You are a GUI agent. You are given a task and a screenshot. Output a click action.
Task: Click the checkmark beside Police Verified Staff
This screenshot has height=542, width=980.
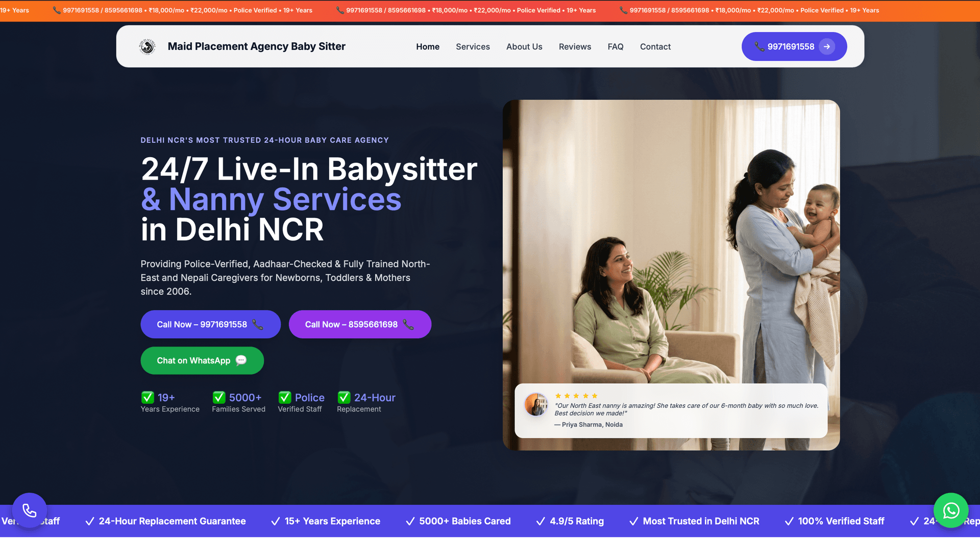[285, 397]
